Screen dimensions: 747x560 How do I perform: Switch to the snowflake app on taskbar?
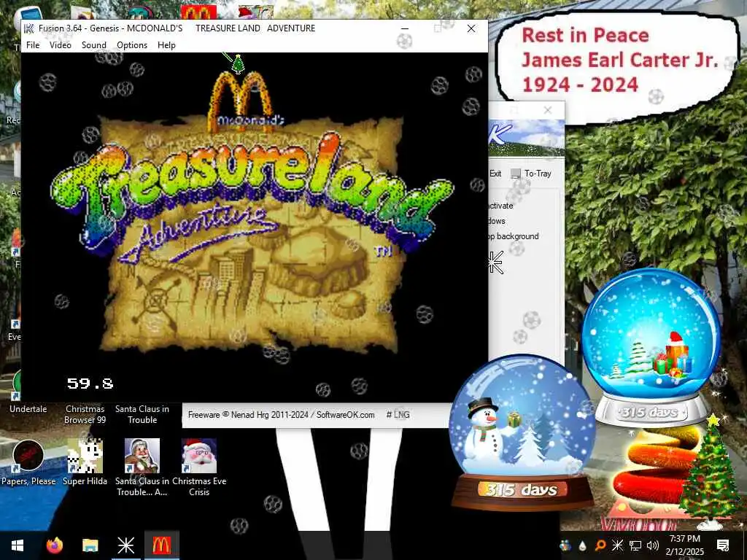coord(125,545)
